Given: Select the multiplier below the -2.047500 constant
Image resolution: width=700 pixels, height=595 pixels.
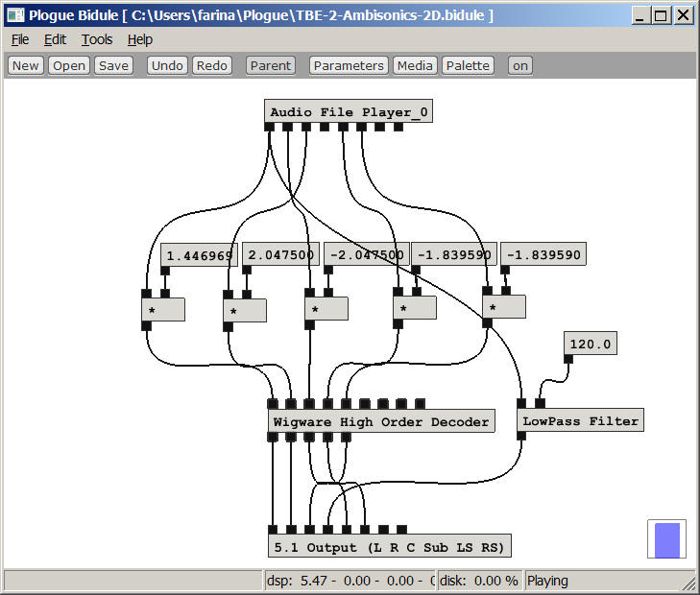Looking at the screenshot, I should [326, 309].
